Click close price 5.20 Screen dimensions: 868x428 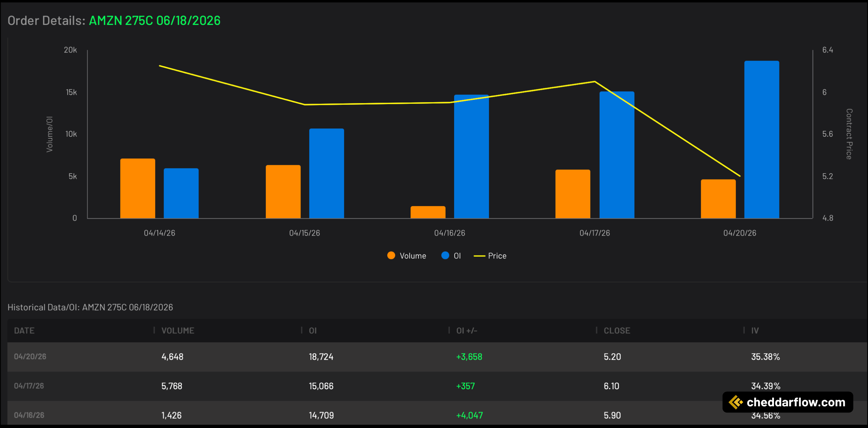[612, 357]
